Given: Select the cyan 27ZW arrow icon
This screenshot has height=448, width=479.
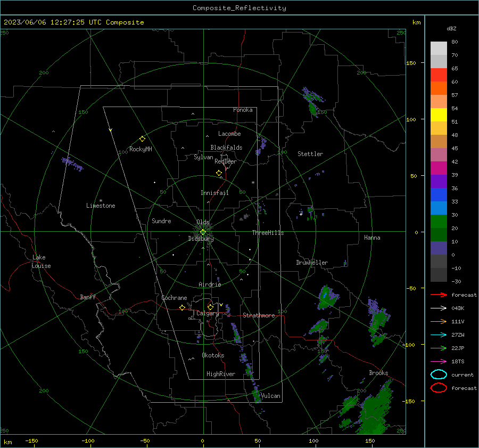Looking at the screenshot, I should tap(439, 335).
